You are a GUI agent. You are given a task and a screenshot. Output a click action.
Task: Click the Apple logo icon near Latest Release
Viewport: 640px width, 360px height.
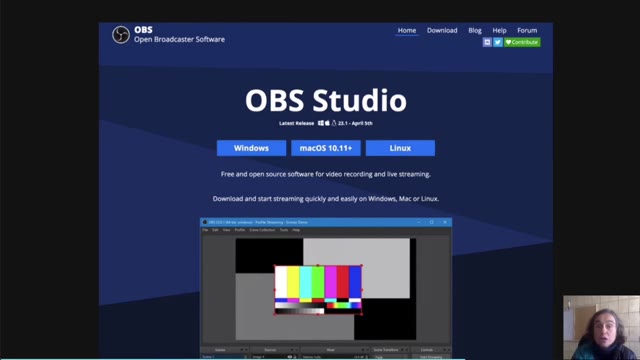327,123
